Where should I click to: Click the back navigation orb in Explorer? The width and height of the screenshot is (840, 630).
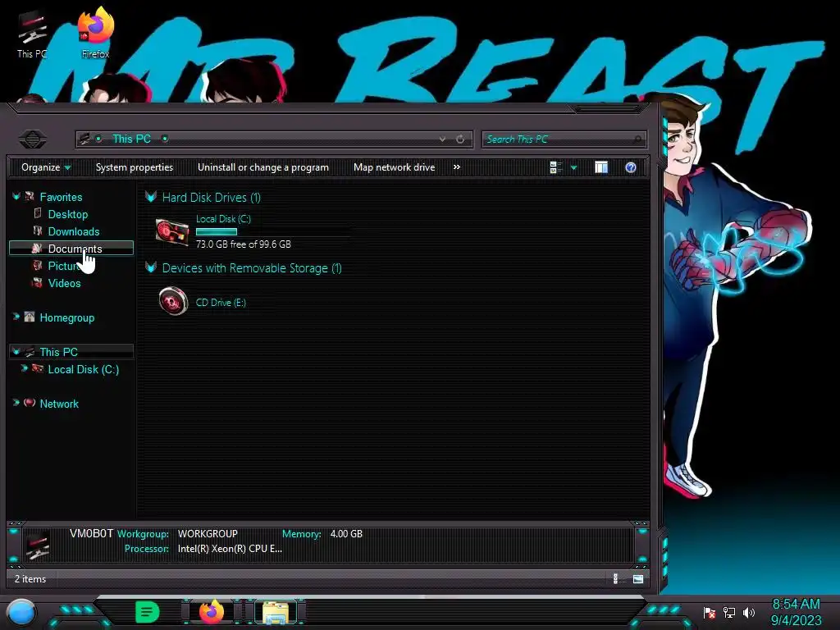[x=33, y=139]
